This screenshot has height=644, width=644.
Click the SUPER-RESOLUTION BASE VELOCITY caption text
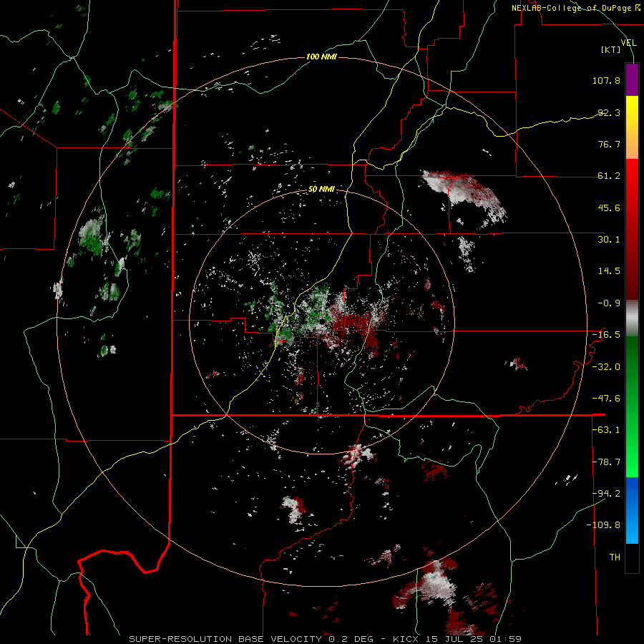click(225, 639)
